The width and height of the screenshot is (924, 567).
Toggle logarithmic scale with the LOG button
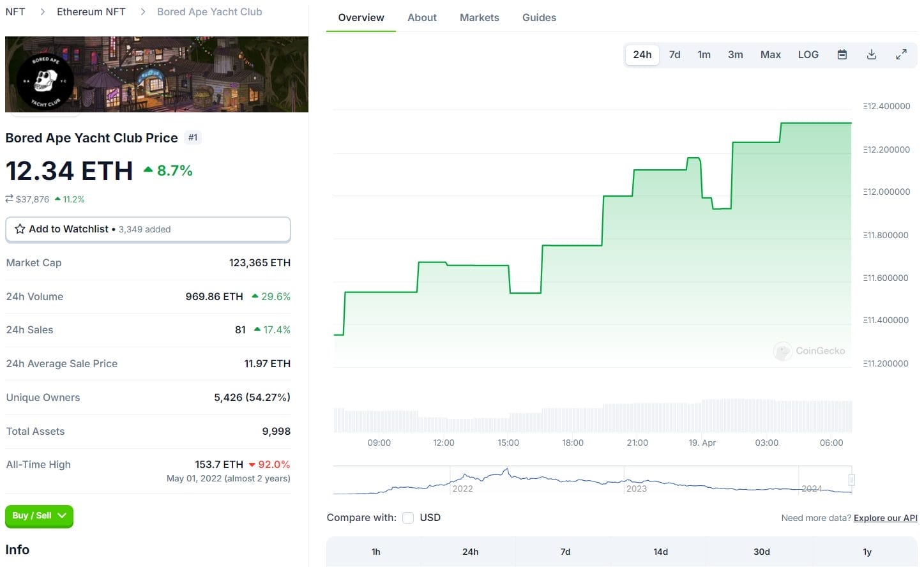pyautogui.click(x=808, y=54)
